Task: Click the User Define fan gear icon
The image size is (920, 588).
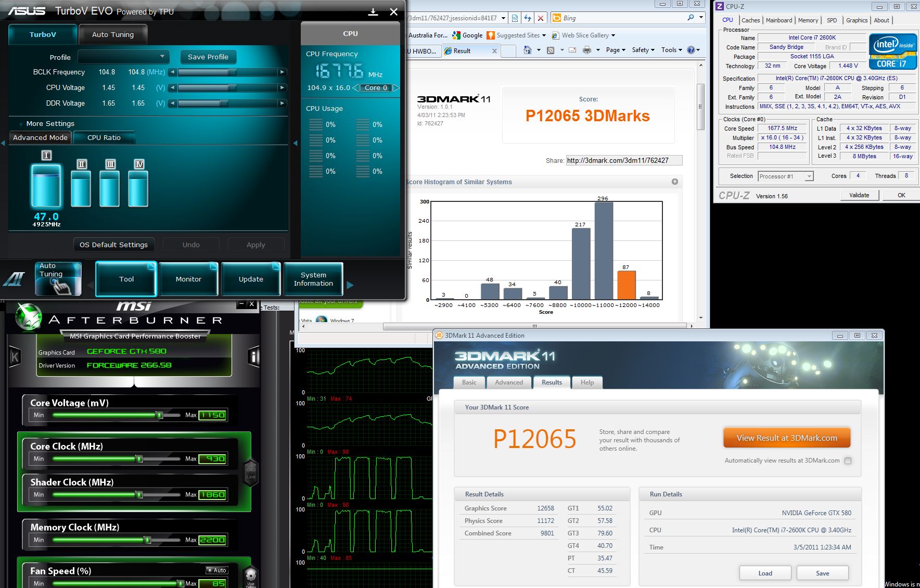Action: pyautogui.click(x=251, y=577)
